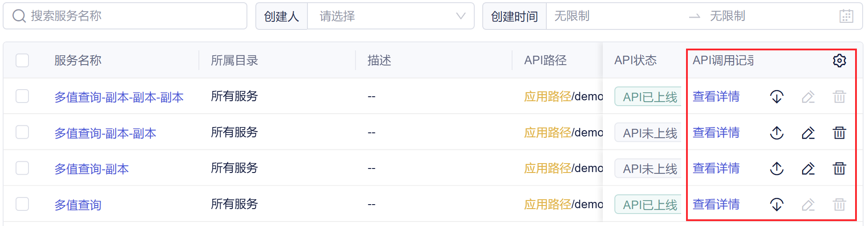Toggle the select-all header checkbox

tap(22, 60)
